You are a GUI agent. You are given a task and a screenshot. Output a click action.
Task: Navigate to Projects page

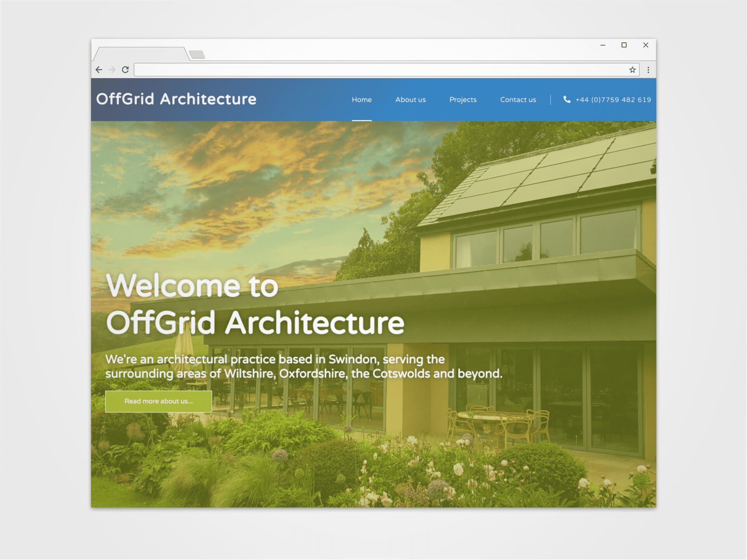coord(463,100)
